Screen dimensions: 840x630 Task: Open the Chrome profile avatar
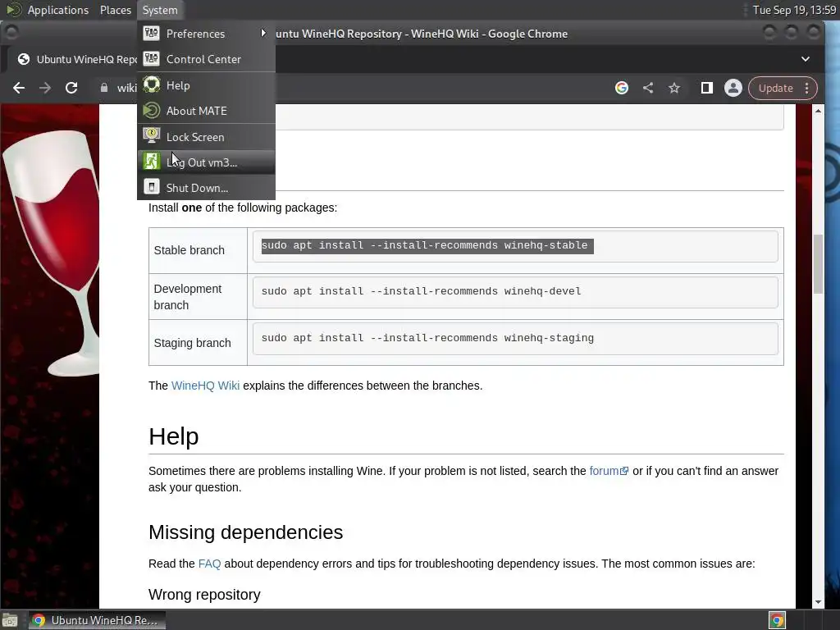click(x=733, y=88)
